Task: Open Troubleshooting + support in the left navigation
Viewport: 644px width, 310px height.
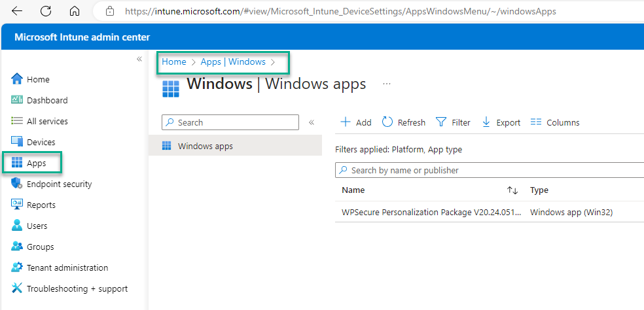Action: pos(77,288)
